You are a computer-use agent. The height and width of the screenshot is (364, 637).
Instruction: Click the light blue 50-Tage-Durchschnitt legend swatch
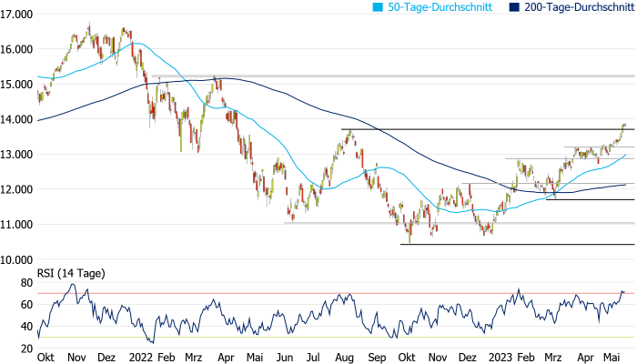375,6
